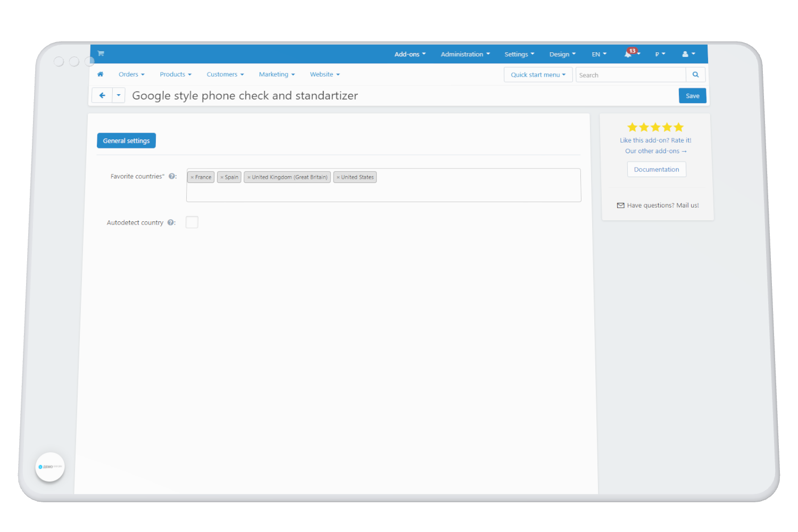Open the user account icon menu
The height and width of the screenshot is (532, 798).
688,54
